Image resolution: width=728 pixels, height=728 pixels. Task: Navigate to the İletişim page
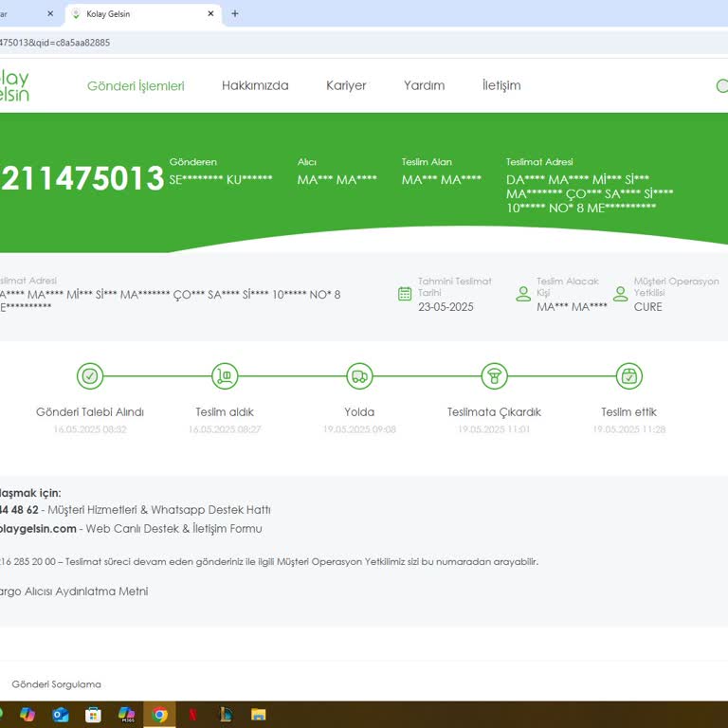tap(501, 85)
